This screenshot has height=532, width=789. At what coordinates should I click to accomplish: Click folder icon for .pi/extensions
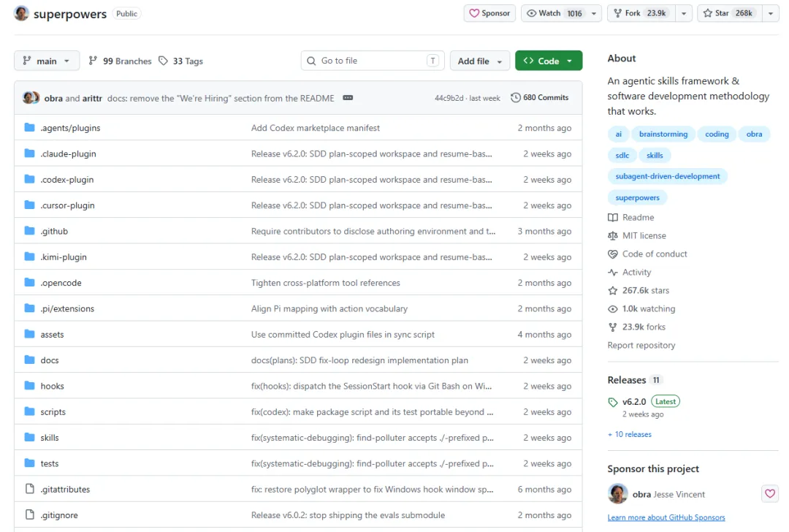[x=30, y=308]
